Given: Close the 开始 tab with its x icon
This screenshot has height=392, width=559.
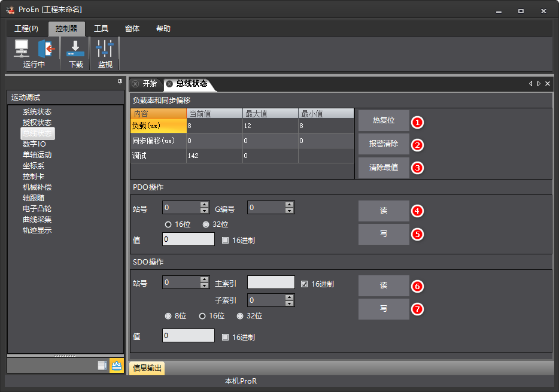Looking at the screenshot, I should tap(135, 84).
